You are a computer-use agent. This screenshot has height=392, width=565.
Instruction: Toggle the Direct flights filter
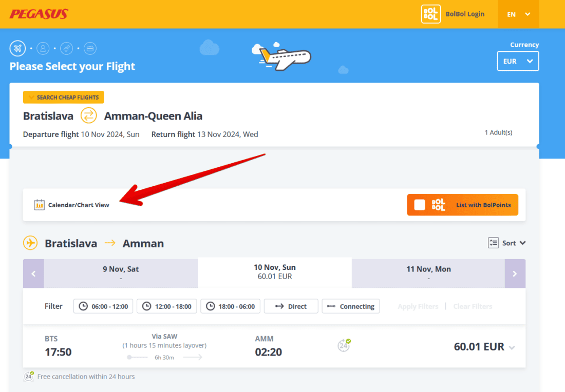pos(291,306)
